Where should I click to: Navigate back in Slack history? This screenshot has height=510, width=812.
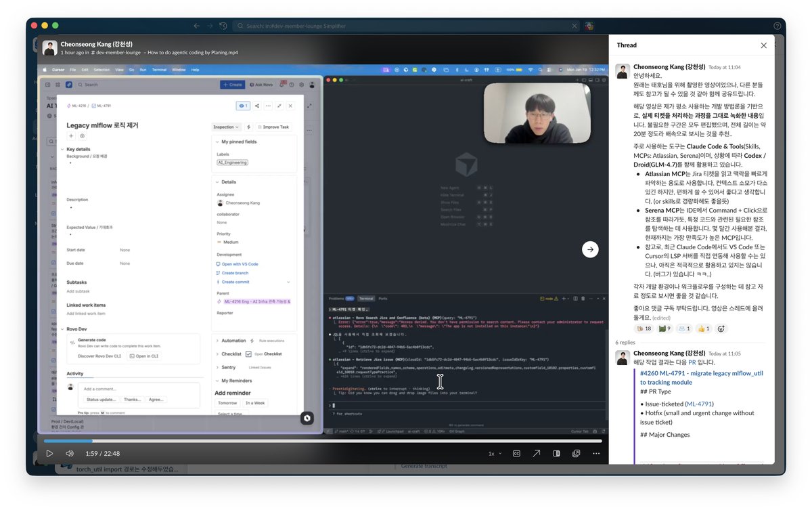point(196,26)
